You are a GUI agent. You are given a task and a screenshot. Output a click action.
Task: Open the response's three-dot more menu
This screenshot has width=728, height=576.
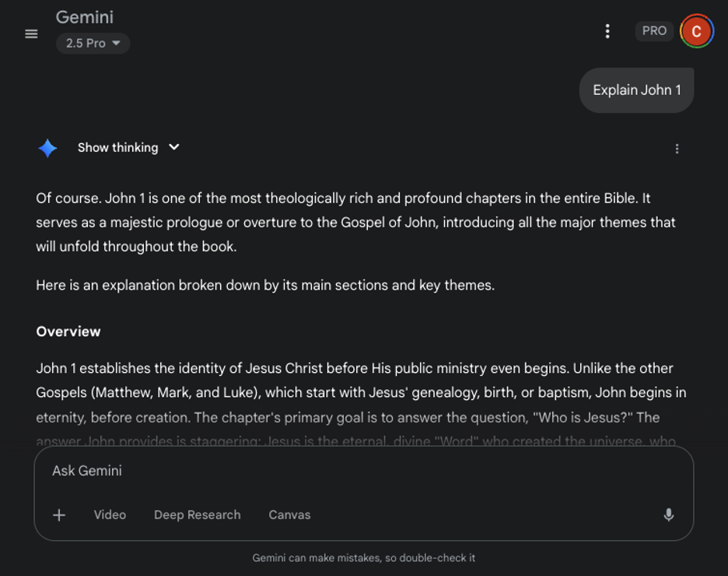tap(677, 149)
